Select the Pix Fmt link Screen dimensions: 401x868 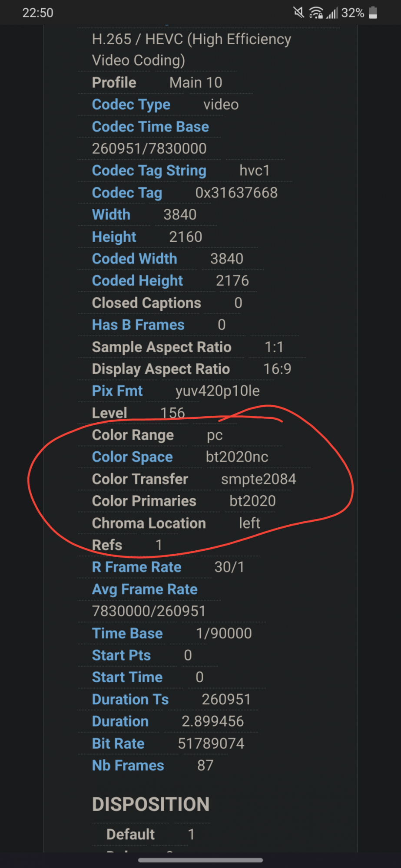[x=117, y=391]
